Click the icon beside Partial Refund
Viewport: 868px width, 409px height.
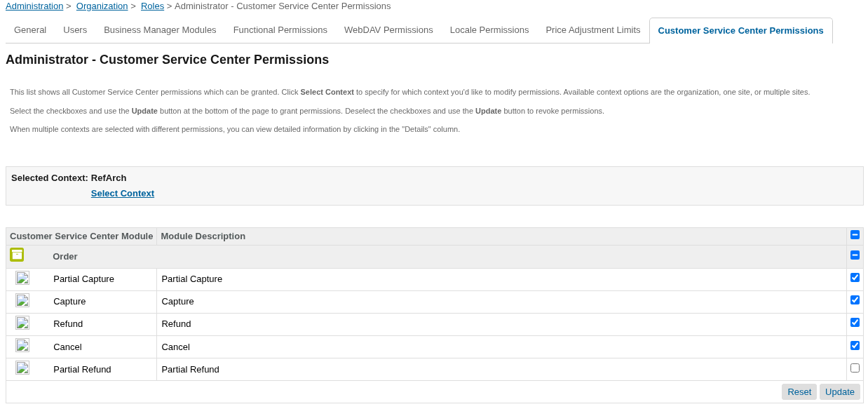click(x=22, y=368)
